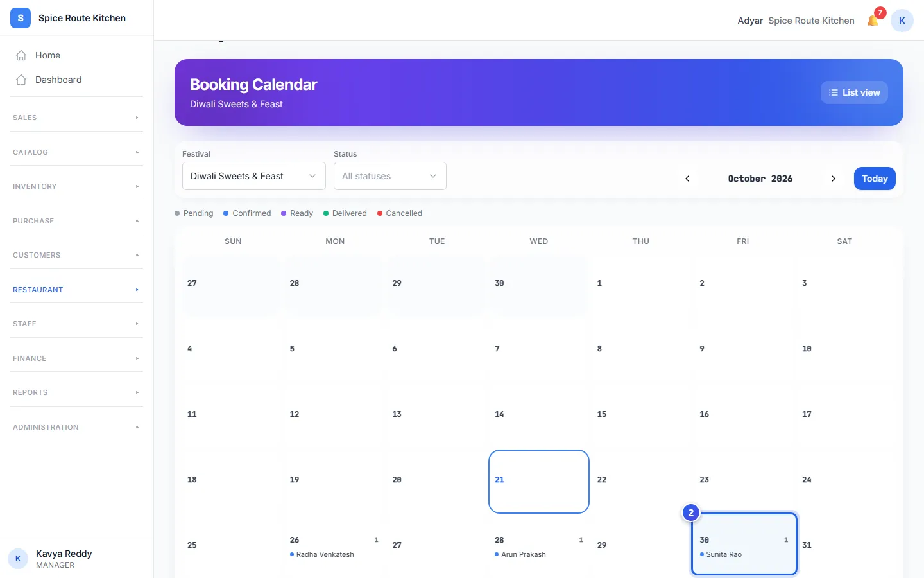The height and width of the screenshot is (578, 924).
Task: Click the October 2026 month label
Action: pyautogui.click(x=760, y=179)
